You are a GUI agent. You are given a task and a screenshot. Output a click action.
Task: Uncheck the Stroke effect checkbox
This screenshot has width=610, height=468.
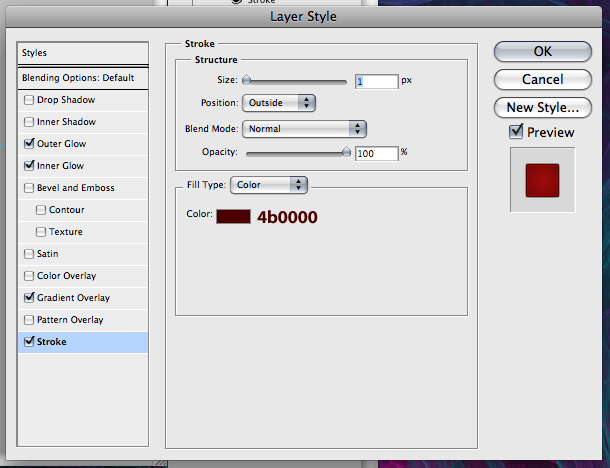click(29, 342)
